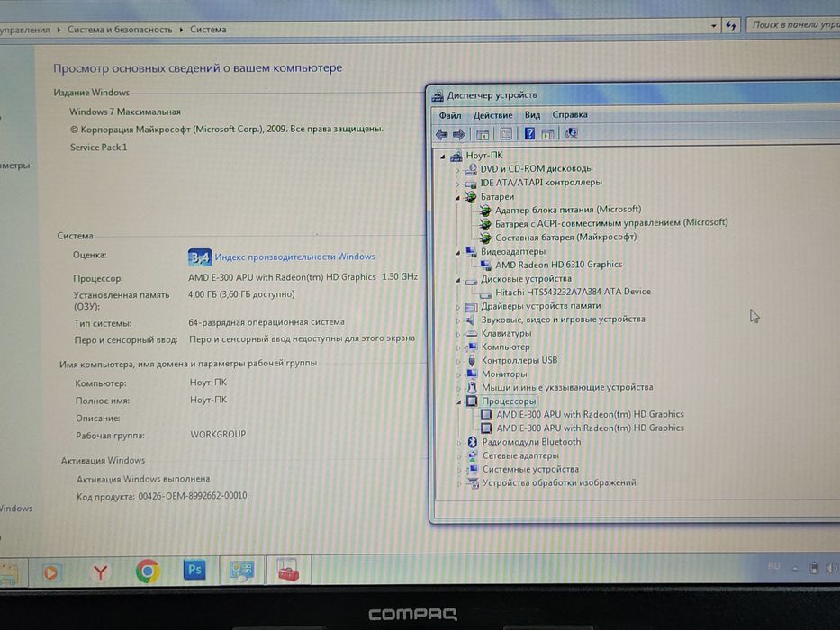The image size is (840, 630).
Task: Open Google Chrome from taskbar
Action: coord(148,571)
